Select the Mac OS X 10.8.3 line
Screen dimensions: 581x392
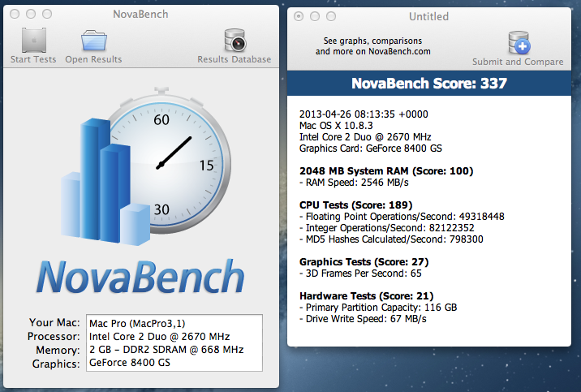click(x=336, y=126)
